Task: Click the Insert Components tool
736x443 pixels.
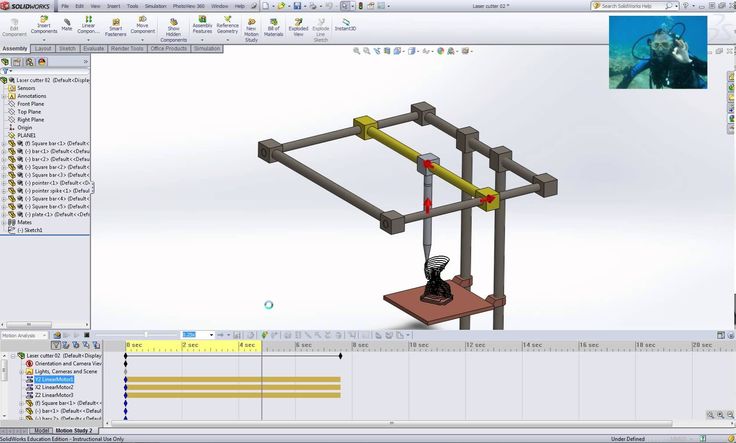Action: [44, 25]
